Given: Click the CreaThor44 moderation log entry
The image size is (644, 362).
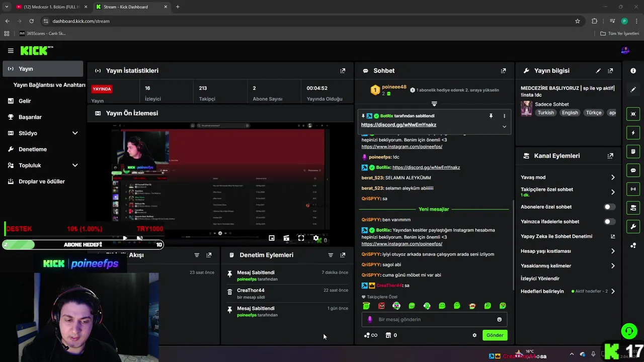Looking at the screenshot, I should [x=287, y=294].
